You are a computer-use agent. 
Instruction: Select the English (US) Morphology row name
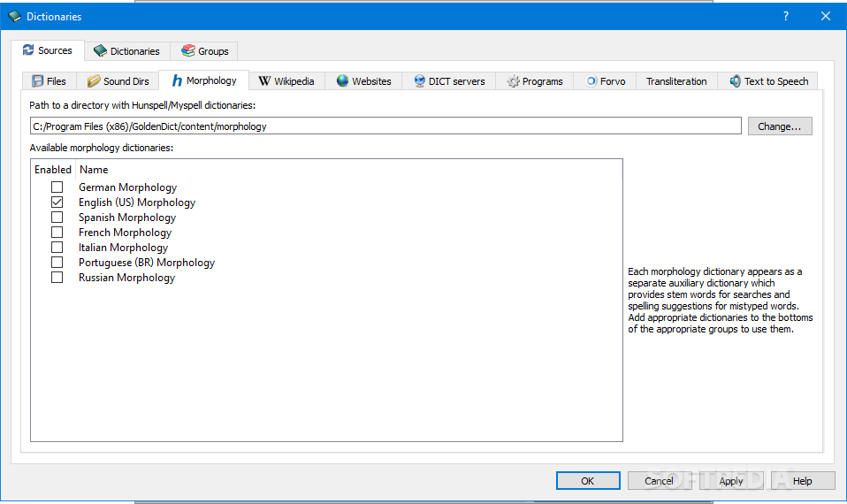137,202
